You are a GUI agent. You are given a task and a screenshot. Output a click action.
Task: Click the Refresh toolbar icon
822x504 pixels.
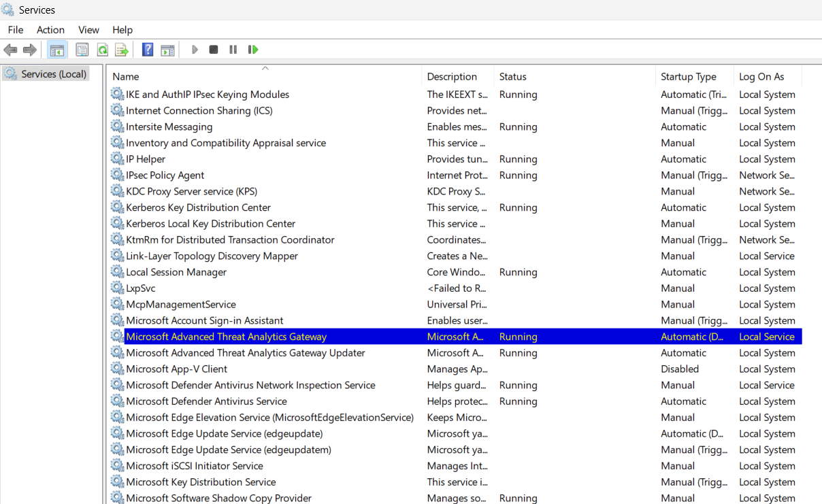coord(102,50)
